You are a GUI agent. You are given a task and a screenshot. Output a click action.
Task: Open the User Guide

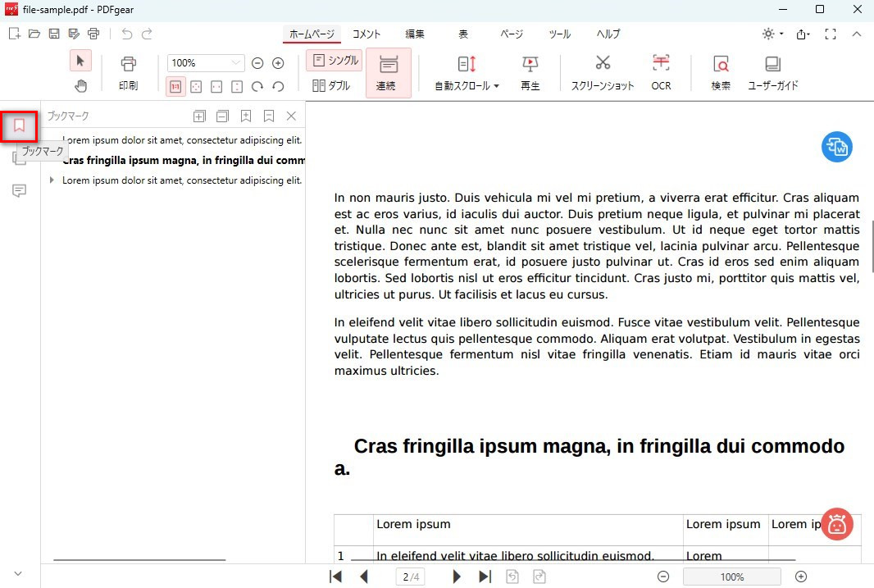772,71
